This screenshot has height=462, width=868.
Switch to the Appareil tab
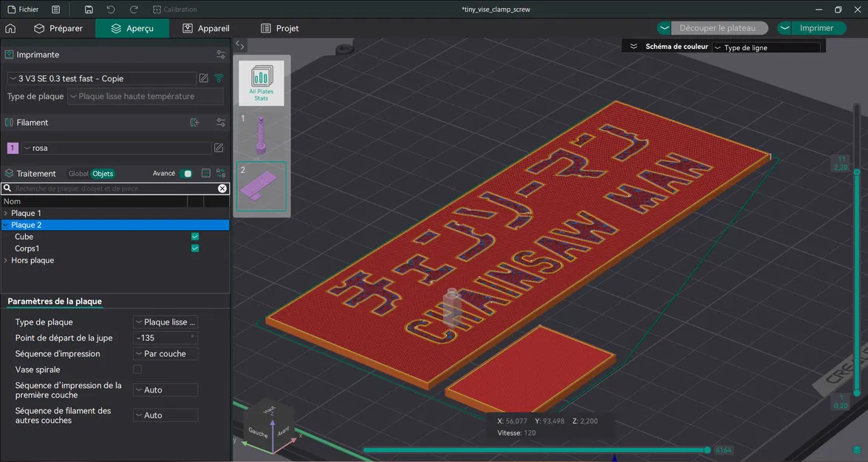[206, 28]
